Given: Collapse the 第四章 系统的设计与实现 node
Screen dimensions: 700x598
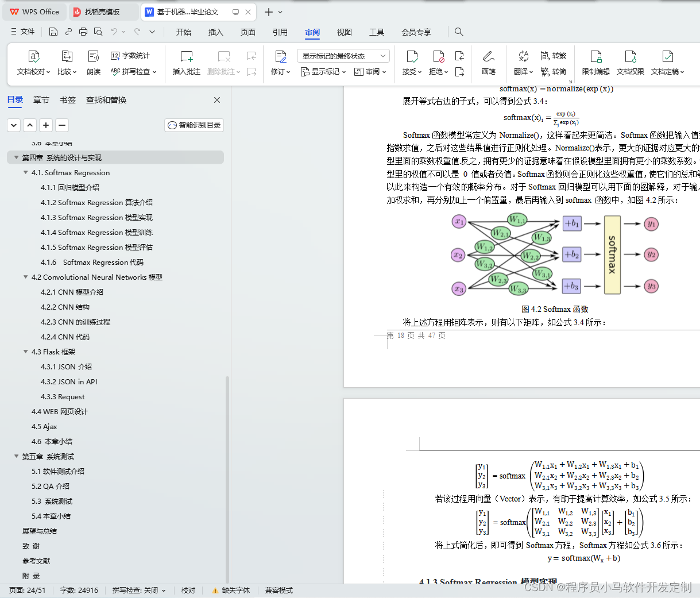Looking at the screenshot, I should (16, 157).
